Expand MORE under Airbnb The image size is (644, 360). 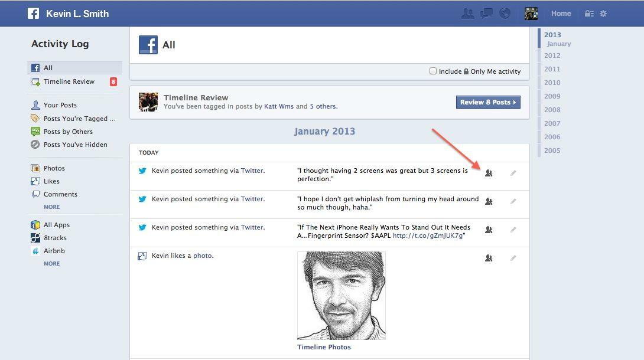point(52,264)
